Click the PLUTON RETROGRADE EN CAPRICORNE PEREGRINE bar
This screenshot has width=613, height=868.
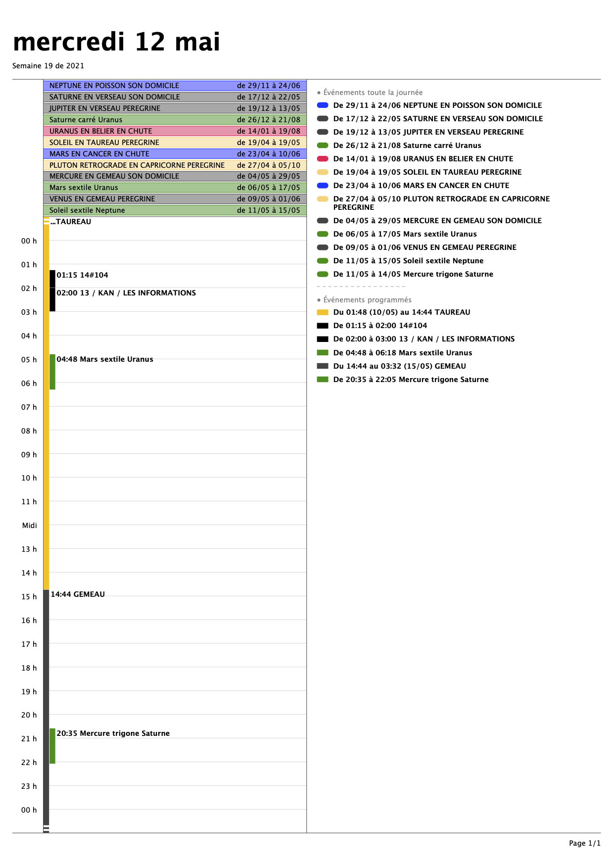[x=175, y=165]
